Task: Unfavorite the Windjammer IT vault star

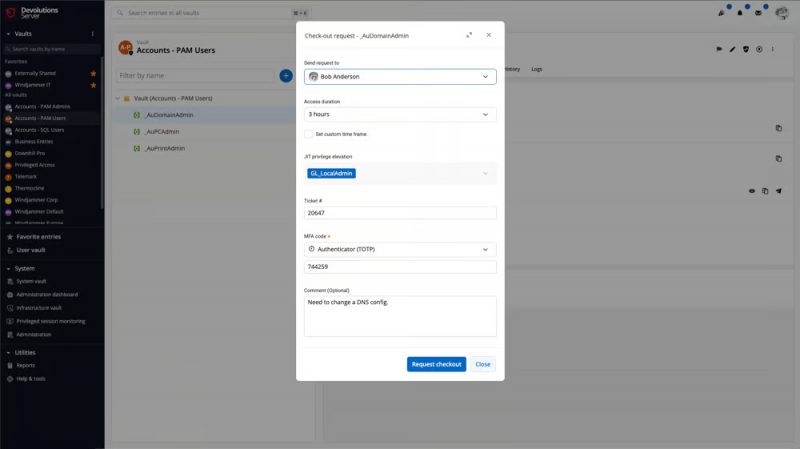Action: click(x=93, y=85)
